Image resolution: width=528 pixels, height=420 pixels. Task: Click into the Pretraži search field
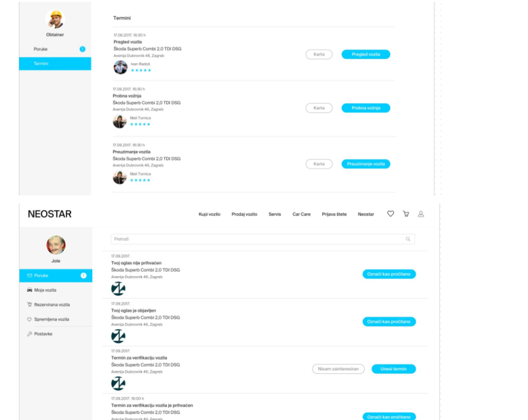pos(263,239)
